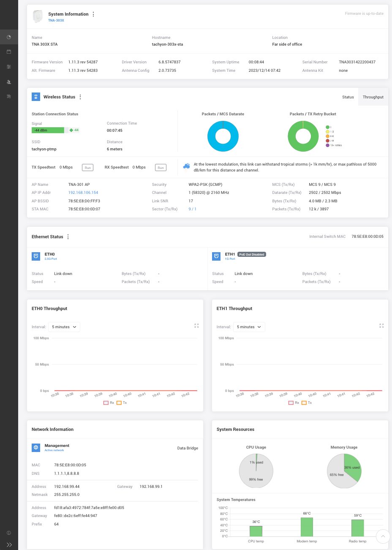Expand the sidebar with the double chevron
This screenshot has height=550, width=392.
(x=9, y=545)
